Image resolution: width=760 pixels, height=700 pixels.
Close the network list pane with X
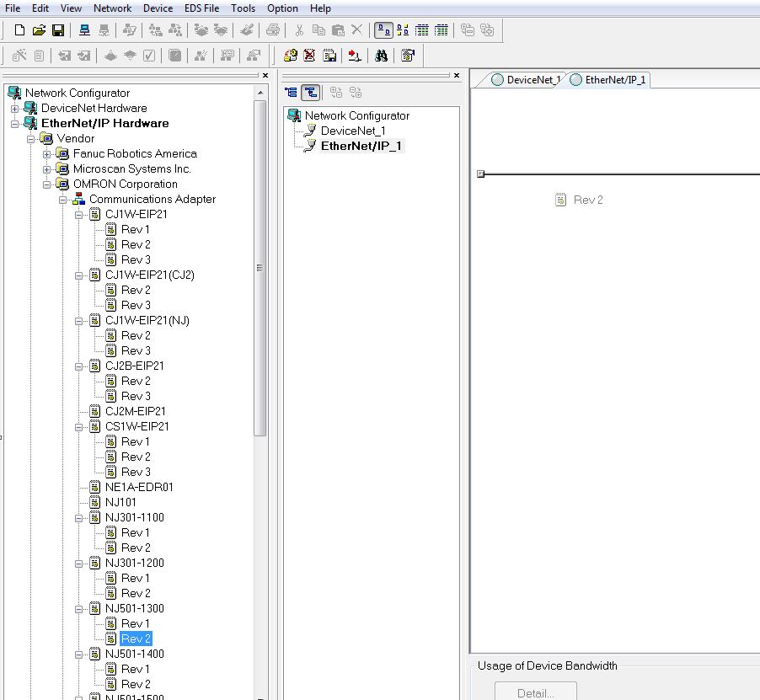point(457,76)
